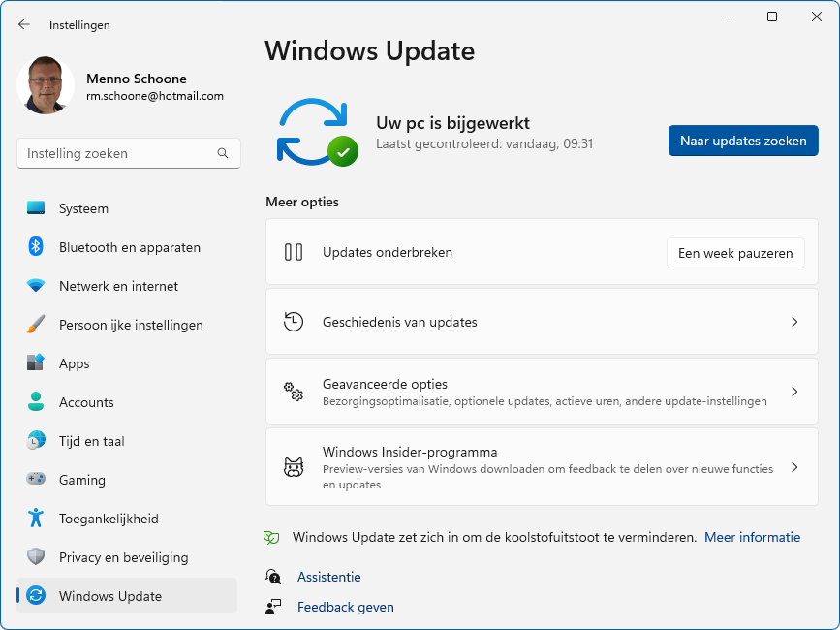
Task: Click Laatst gecontroleerd status text
Action: tap(484, 143)
